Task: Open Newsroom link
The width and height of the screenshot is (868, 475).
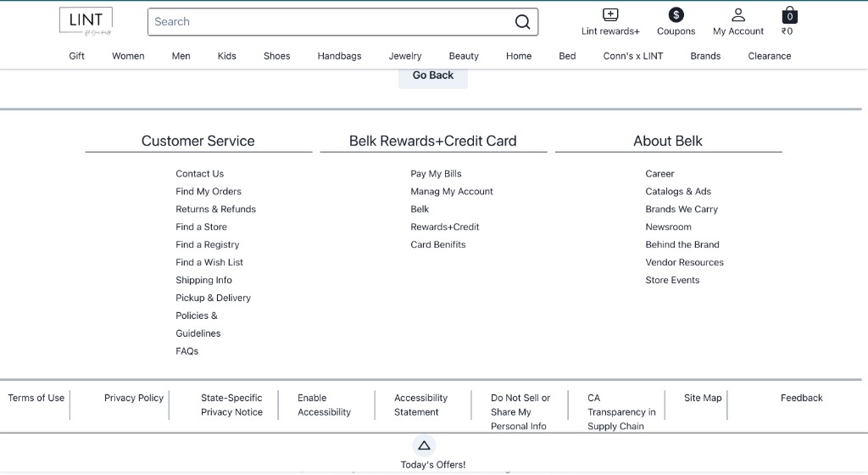Action: coord(668,227)
